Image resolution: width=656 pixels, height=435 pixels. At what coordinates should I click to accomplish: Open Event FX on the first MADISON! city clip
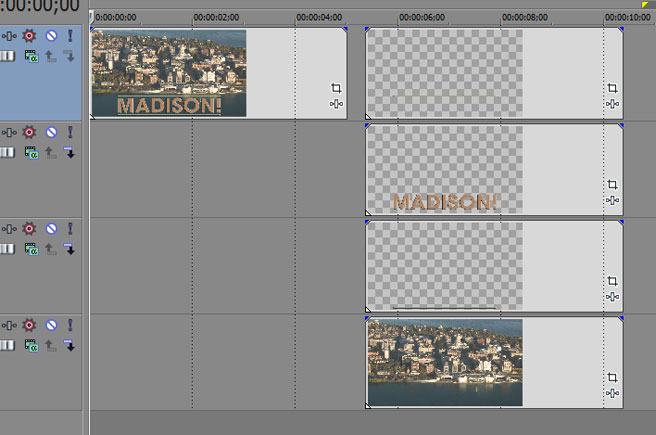(336, 104)
